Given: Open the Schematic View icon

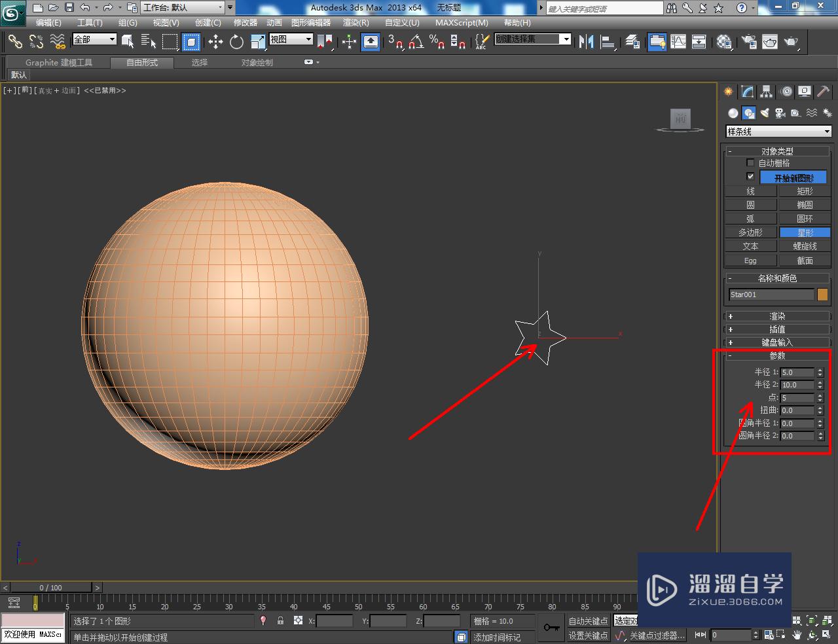Looking at the screenshot, I should pyautogui.click(x=699, y=42).
